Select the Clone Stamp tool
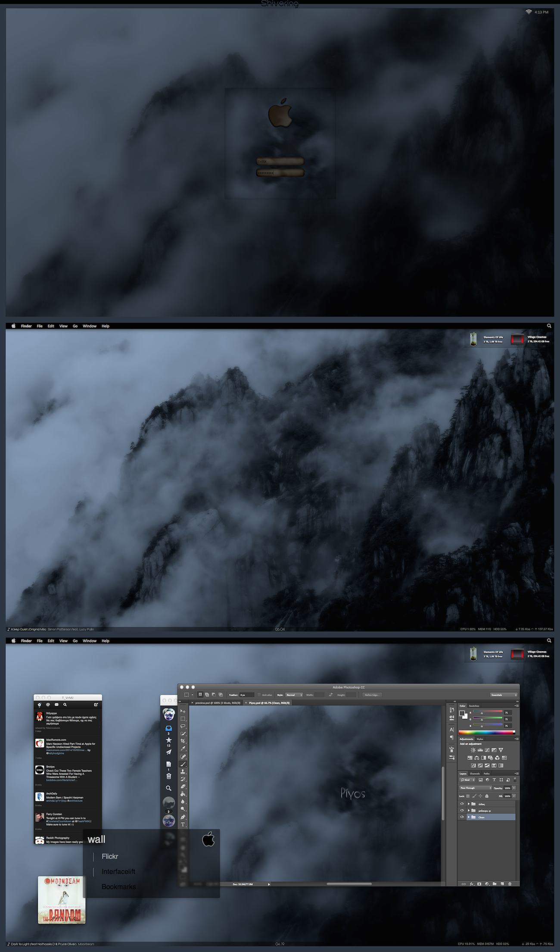The height and width of the screenshot is (952, 560). tap(183, 771)
